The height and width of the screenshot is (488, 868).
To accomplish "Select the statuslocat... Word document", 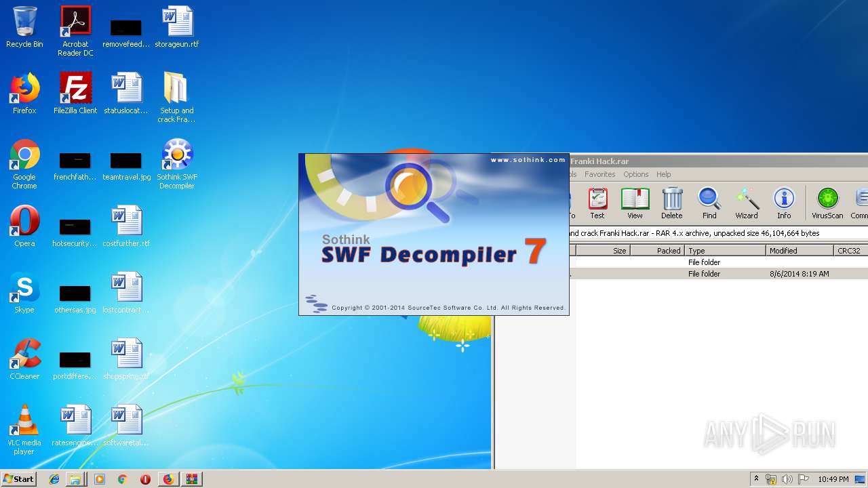I will (x=126, y=94).
